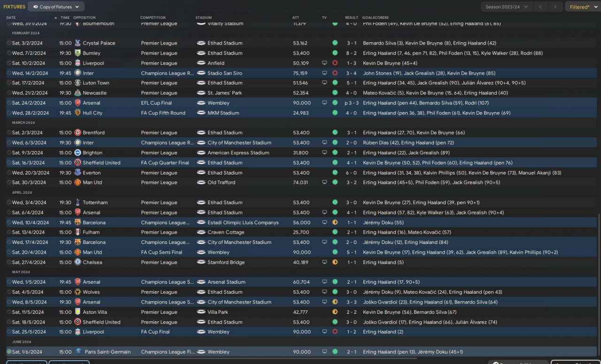Untick the selected Sat, 1/6/2024 fixture
Viewport: 601px width, 364px height.
[9, 352]
